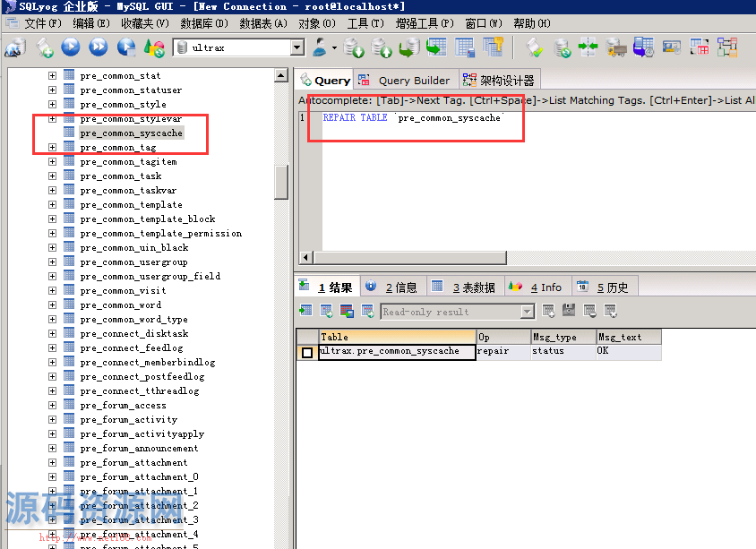Select the pre_forum_activityapply table
The width and height of the screenshot is (756, 549).
click(x=142, y=433)
